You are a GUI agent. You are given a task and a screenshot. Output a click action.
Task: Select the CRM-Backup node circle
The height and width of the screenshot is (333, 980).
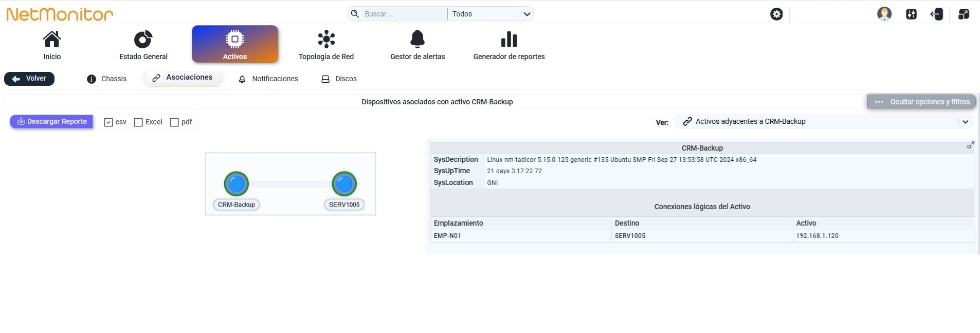pyautogui.click(x=237, y=183)
